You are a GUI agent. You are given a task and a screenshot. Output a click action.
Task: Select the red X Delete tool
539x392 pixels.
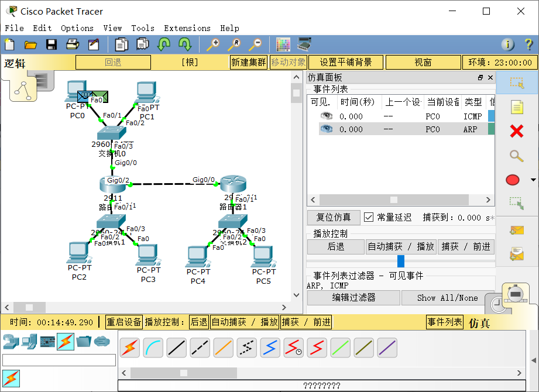point(516,132)
